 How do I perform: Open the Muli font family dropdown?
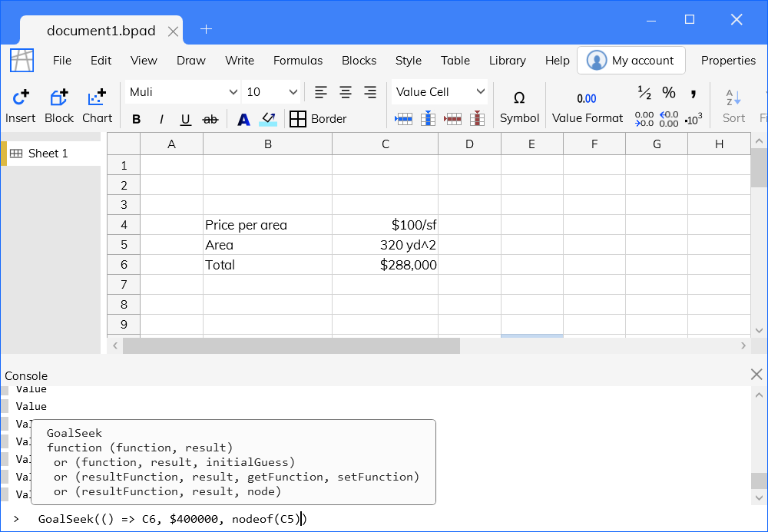click(183, 92)
